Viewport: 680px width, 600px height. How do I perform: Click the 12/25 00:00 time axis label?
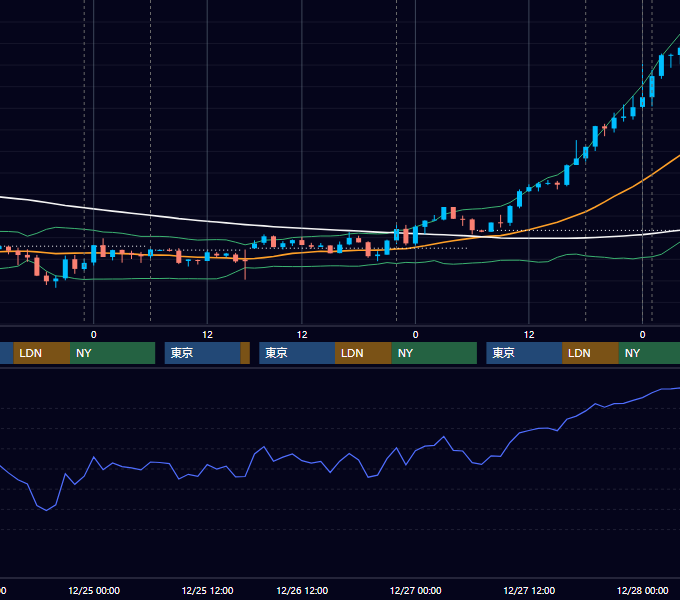pyautogui.click(x=94, y=590)
